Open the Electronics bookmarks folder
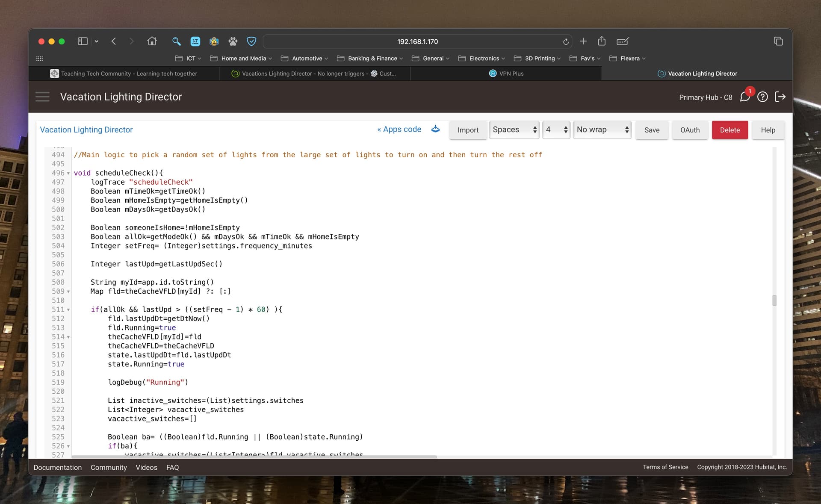 (x=481, y=59)
